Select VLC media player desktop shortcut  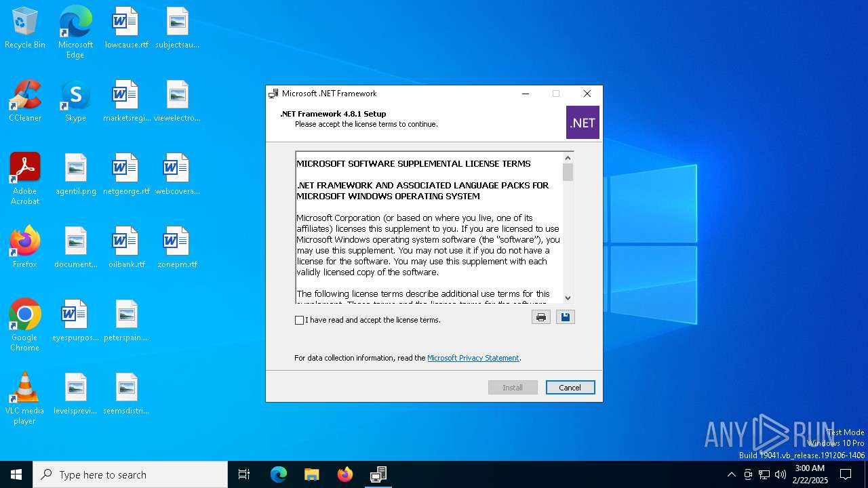tap(25, 399)
